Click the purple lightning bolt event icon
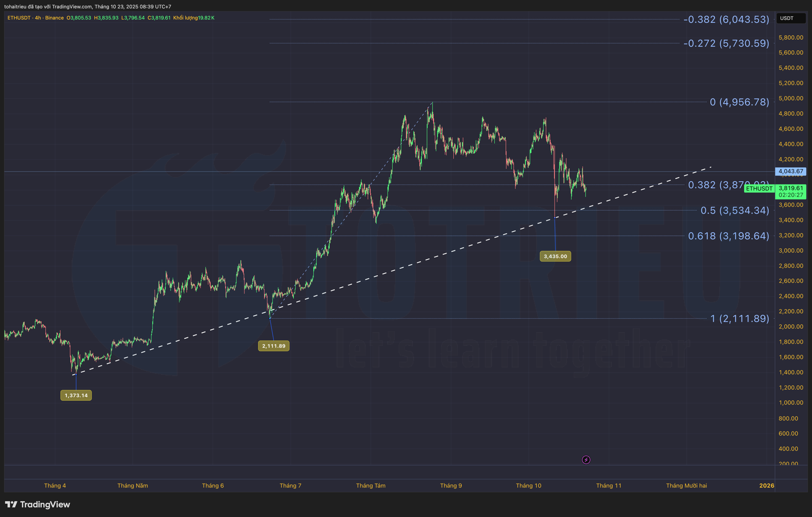This screenshot has width=812, height=517. pos(586,460)
